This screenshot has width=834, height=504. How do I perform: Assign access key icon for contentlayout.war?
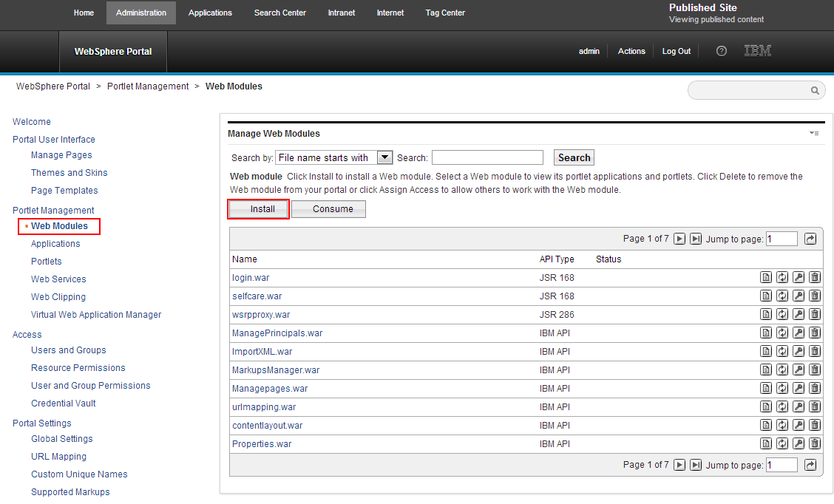click(x=799, y=425)
